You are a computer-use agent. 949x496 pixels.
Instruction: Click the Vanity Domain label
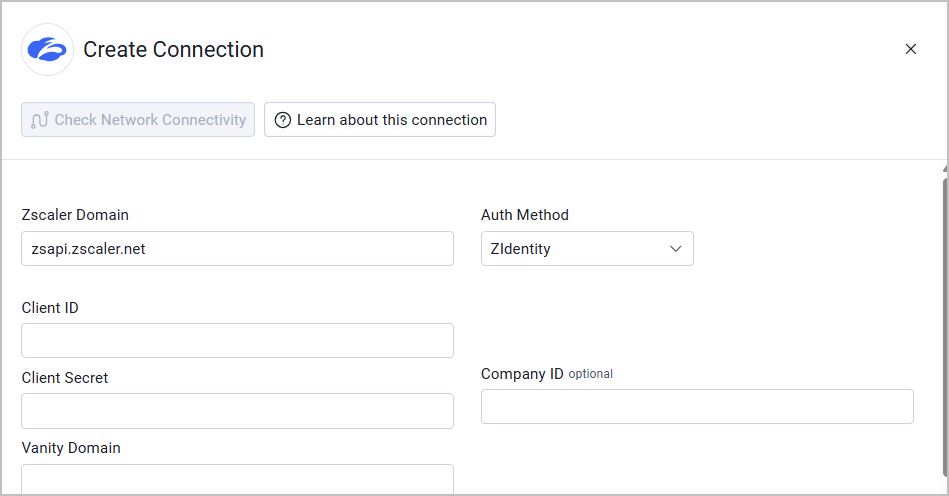[x=71, y=448]
